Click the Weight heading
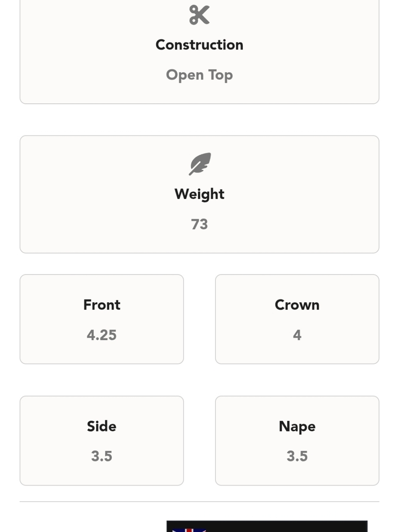The width and height of the screenshot is (399, 532). [199, 194]
